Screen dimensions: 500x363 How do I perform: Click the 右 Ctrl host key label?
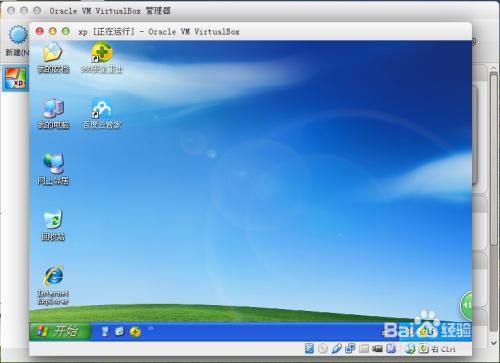coord(443,349)
